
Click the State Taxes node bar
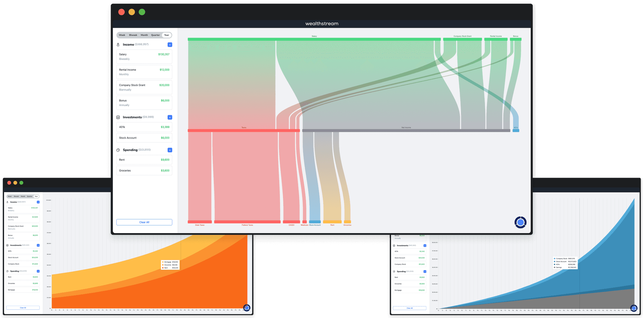tap(200, 222)
